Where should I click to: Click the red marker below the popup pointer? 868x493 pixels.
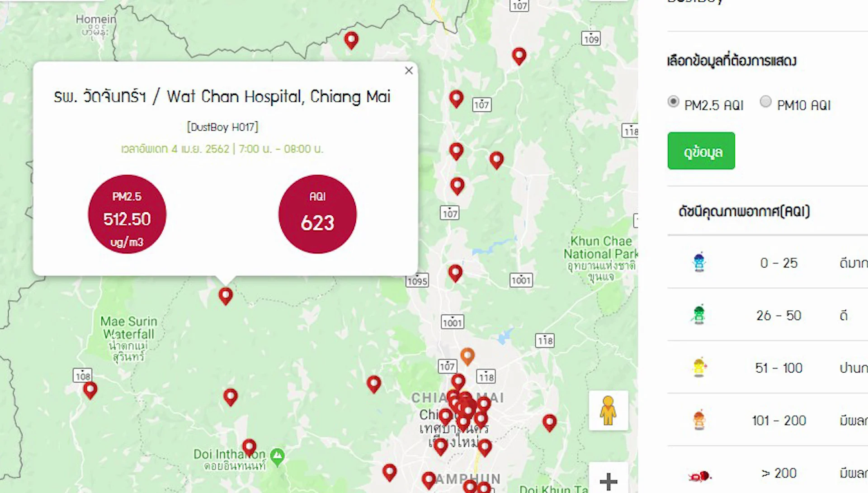click(x=226, y=296)
